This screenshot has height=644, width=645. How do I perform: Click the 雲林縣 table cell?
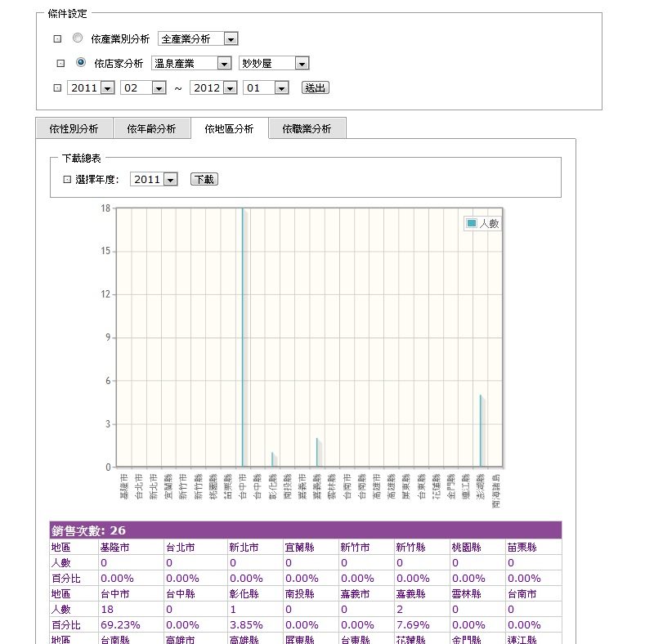pos(477,594)
